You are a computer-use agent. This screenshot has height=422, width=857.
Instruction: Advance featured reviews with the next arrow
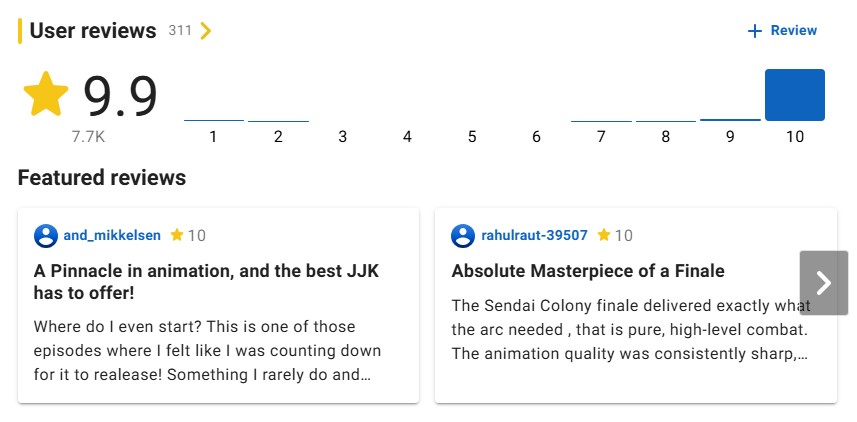[823, 283]
